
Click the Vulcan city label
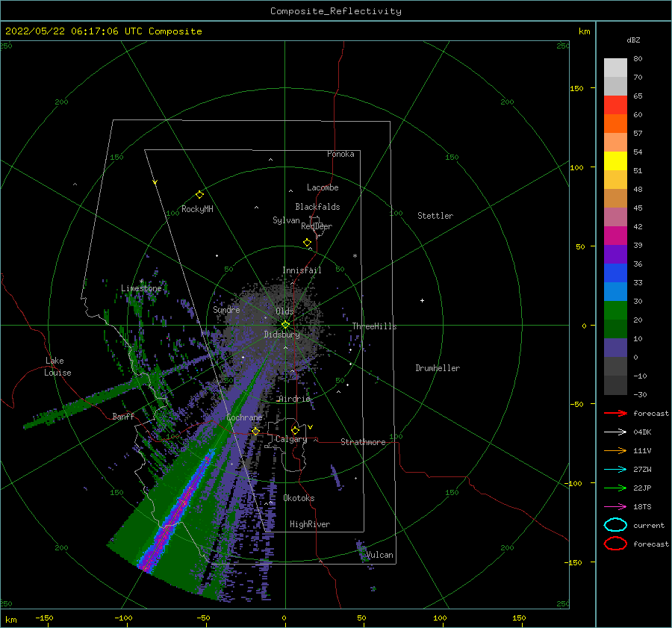(379, 555)
